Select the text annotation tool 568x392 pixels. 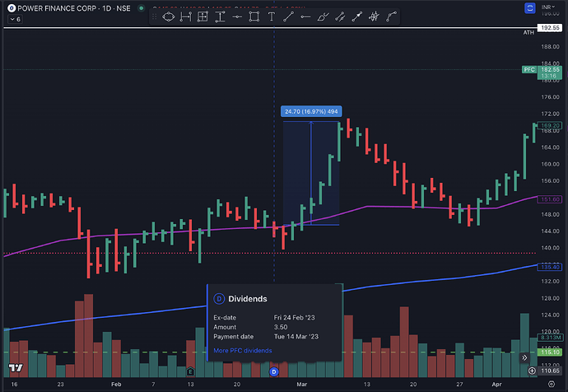tap(272, 16)
